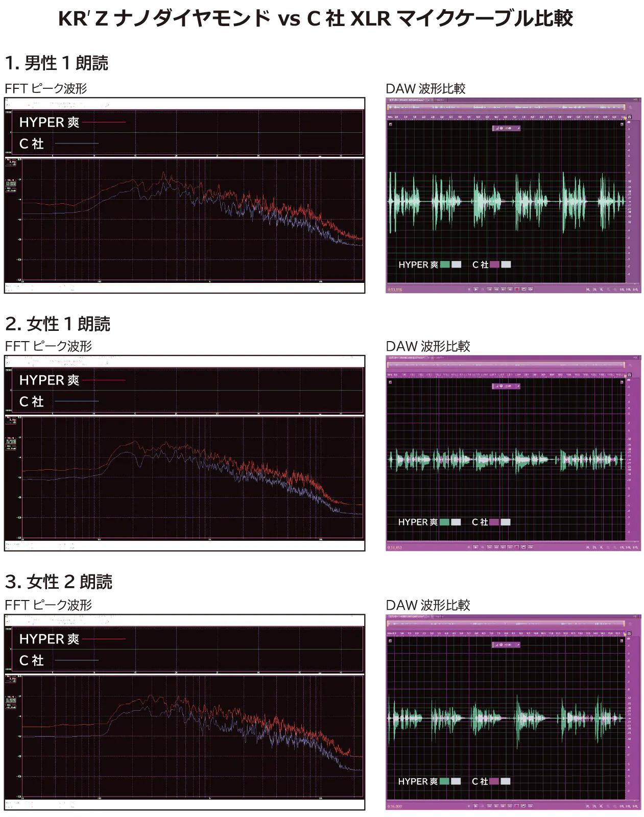The image size is (644, 817).
Task: Switch to the mixer tab in the top panel
Action: pos(439,100)
